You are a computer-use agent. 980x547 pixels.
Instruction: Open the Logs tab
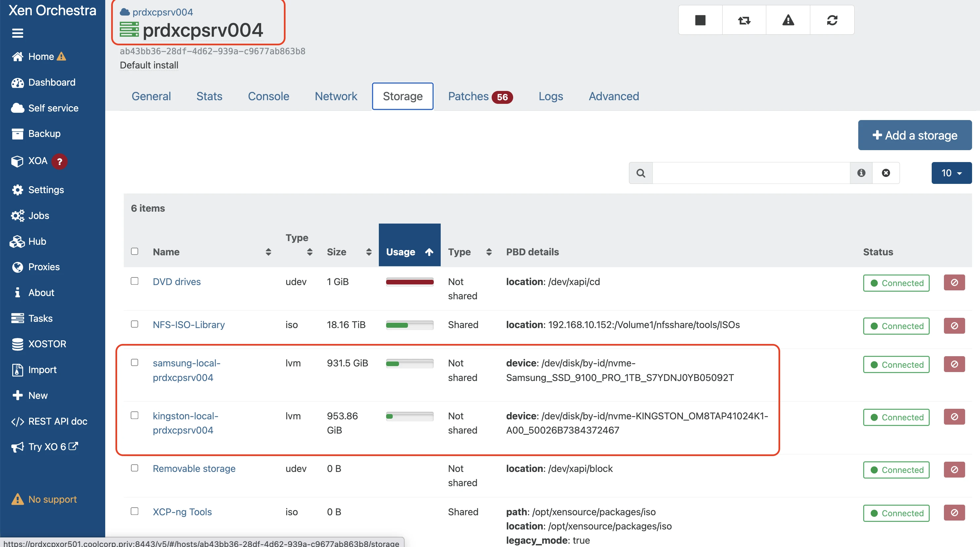tap(551, 96)
